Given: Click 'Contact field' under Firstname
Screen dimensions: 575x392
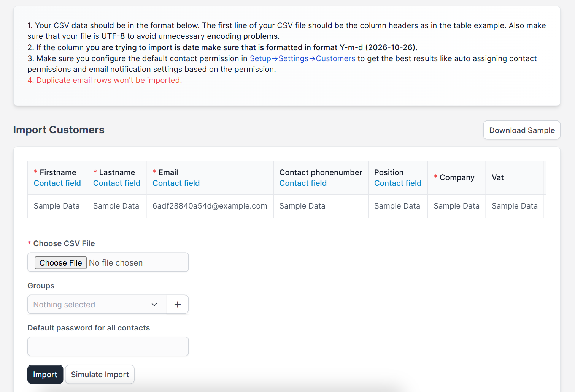Looking at the screenshot, I should [x=57, y=183].
